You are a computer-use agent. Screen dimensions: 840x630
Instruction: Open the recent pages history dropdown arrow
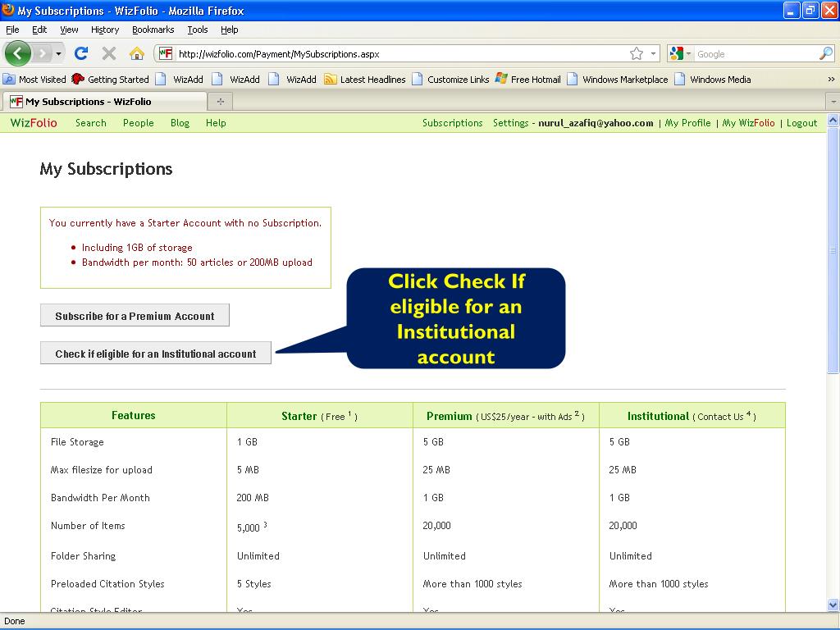tap(58, 53)
